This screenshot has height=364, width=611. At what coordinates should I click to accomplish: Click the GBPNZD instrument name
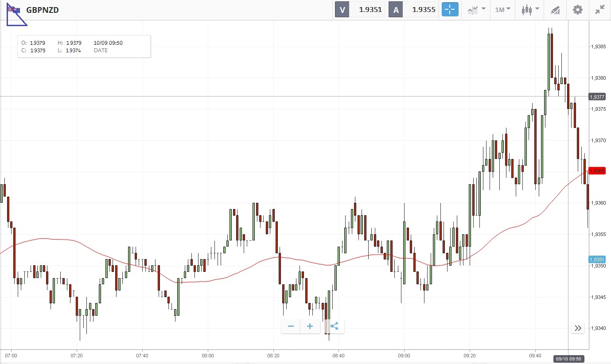coord(43,10)
